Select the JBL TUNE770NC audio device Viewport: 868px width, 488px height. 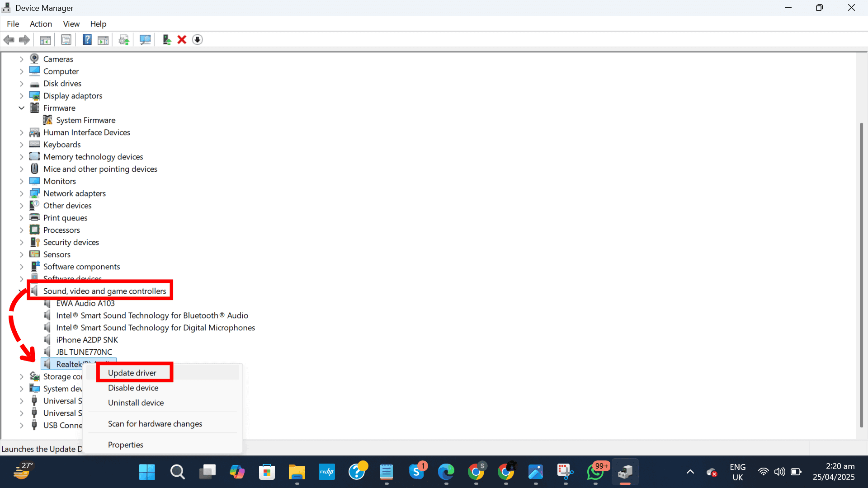tap(84, 352)
